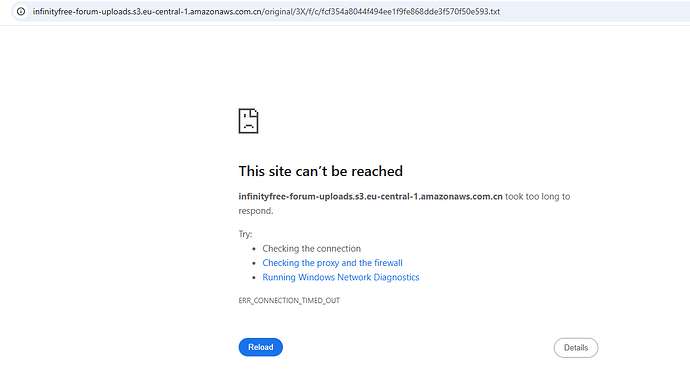Click the word respond. on the second line

[256, 211]
